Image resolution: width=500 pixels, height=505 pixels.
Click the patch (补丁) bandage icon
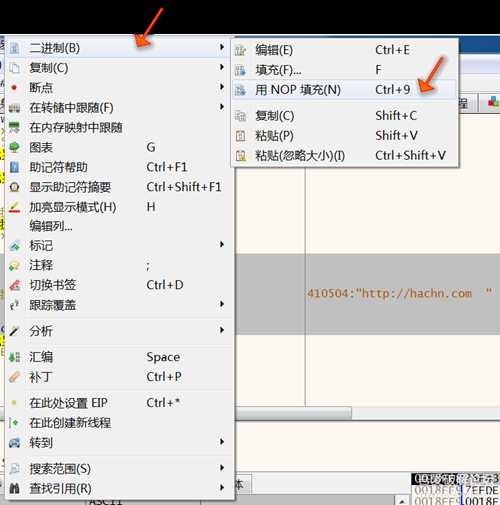(14, 377)
